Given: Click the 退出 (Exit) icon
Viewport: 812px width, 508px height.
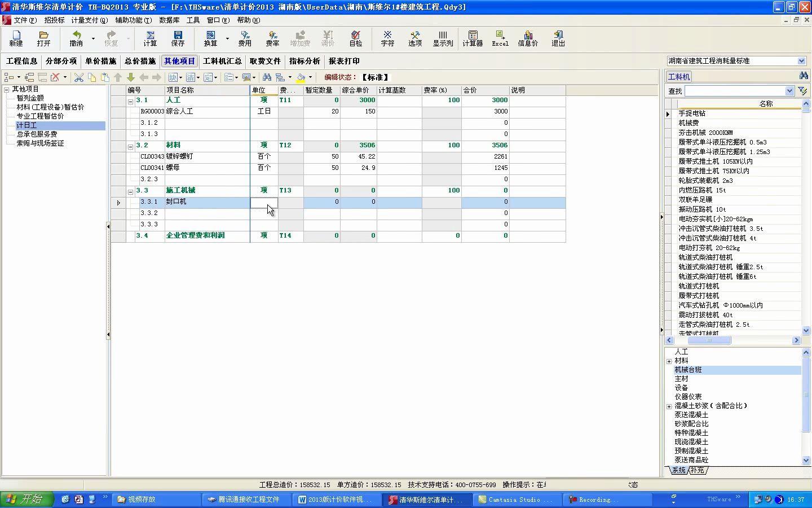Looking at the screenshot, I should tap(558, 38).
